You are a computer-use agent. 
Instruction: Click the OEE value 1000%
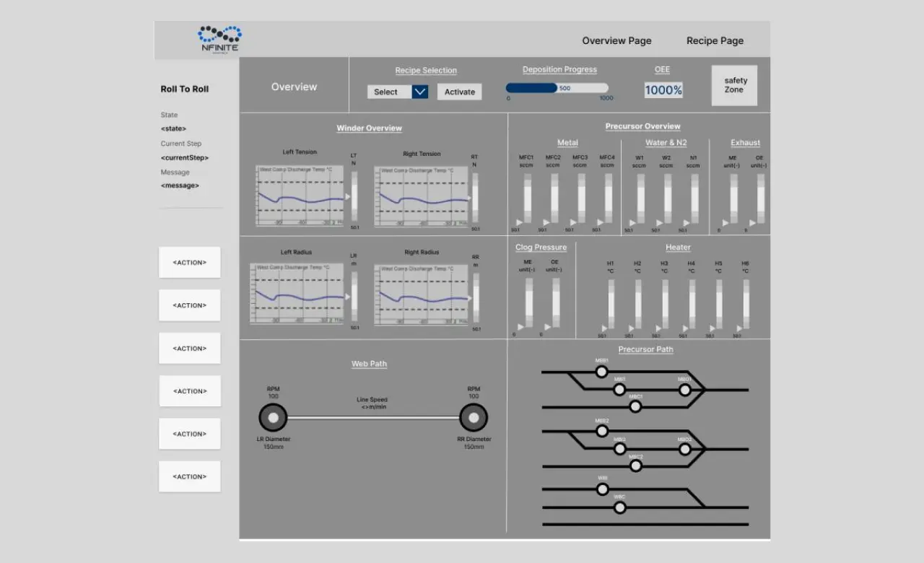click(x=663, y=90)
